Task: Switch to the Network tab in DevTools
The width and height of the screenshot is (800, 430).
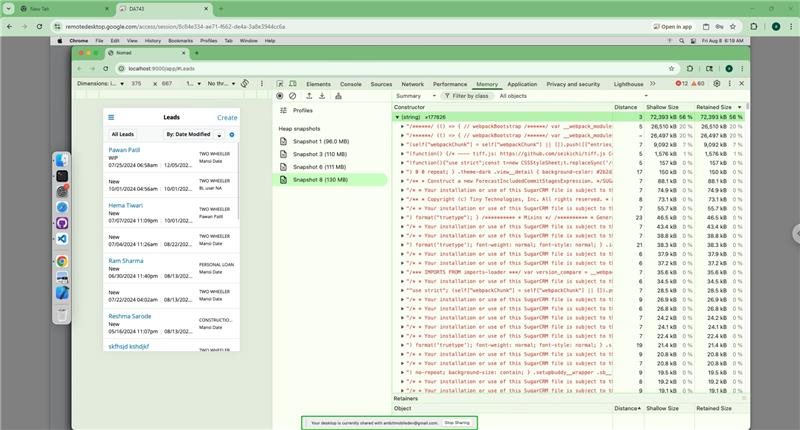Action: click(412, 84)
